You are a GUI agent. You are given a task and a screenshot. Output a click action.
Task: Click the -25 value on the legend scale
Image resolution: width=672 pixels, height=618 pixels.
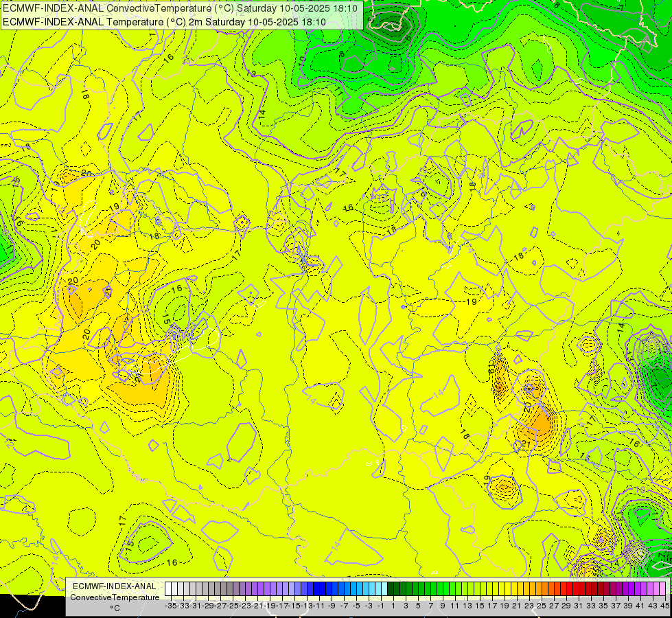(x=233, y=606)
